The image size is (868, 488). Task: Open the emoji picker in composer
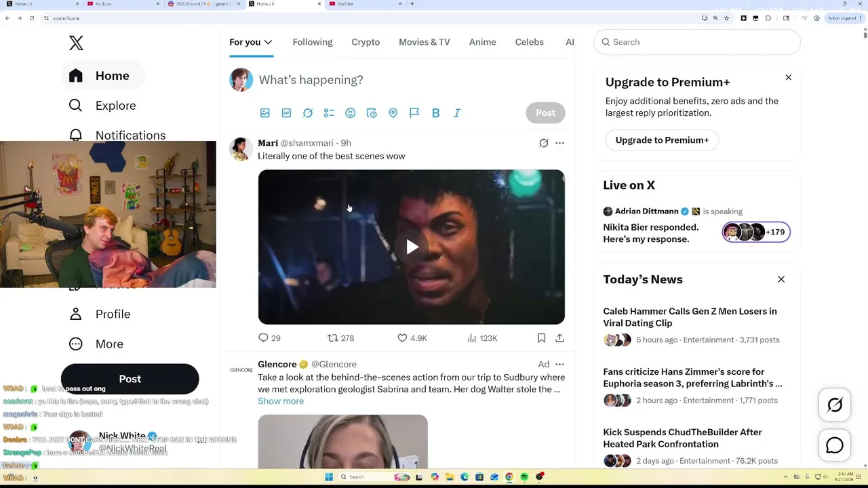pyautogui.click(x=351, y=113)
